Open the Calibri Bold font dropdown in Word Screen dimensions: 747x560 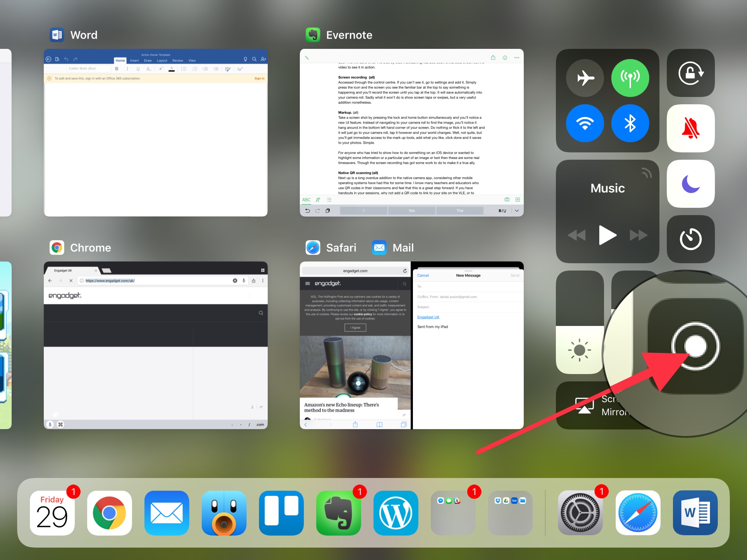[88, 68]
